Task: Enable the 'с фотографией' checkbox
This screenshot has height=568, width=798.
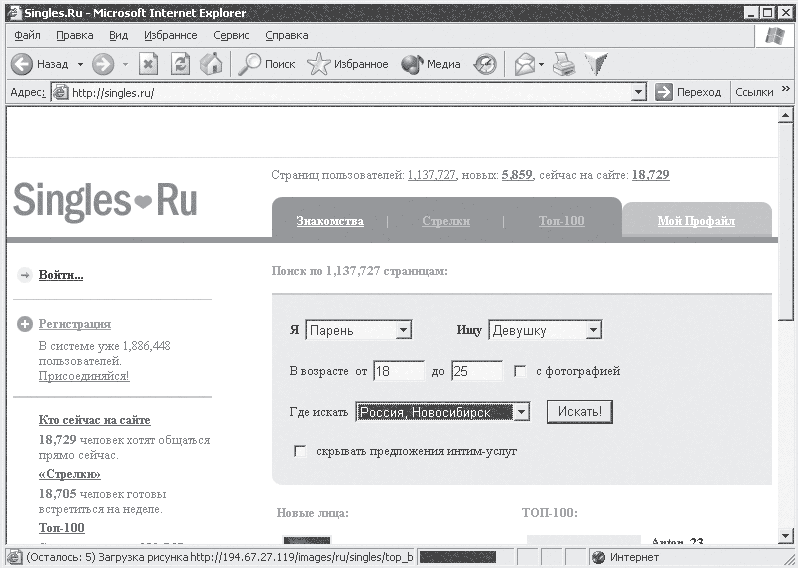Action: tap(520, 371)
